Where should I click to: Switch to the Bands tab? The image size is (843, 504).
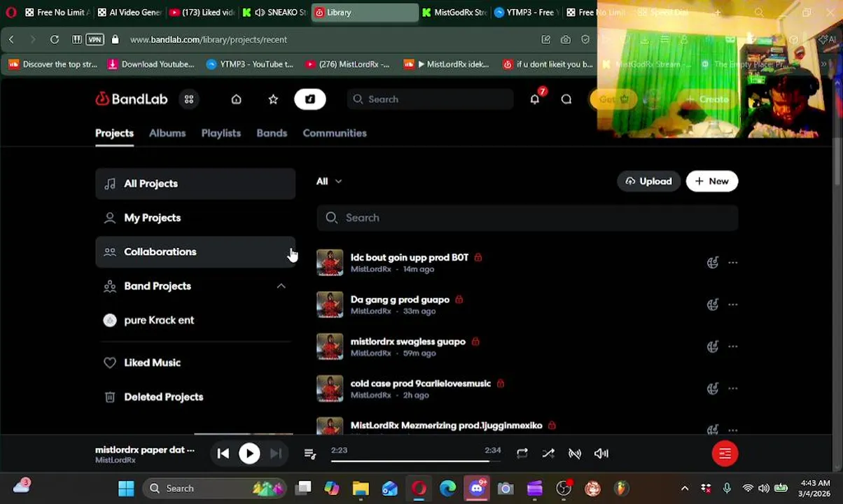(272, 133)
